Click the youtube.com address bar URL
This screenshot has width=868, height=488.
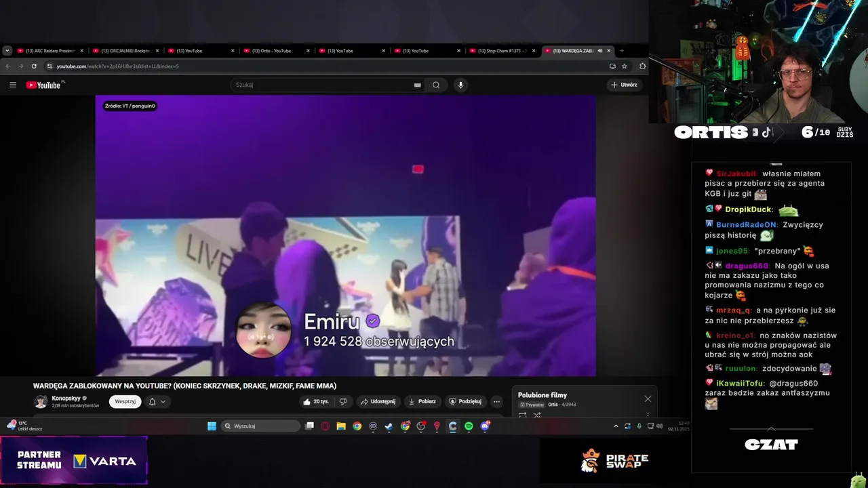coord(117,66)
